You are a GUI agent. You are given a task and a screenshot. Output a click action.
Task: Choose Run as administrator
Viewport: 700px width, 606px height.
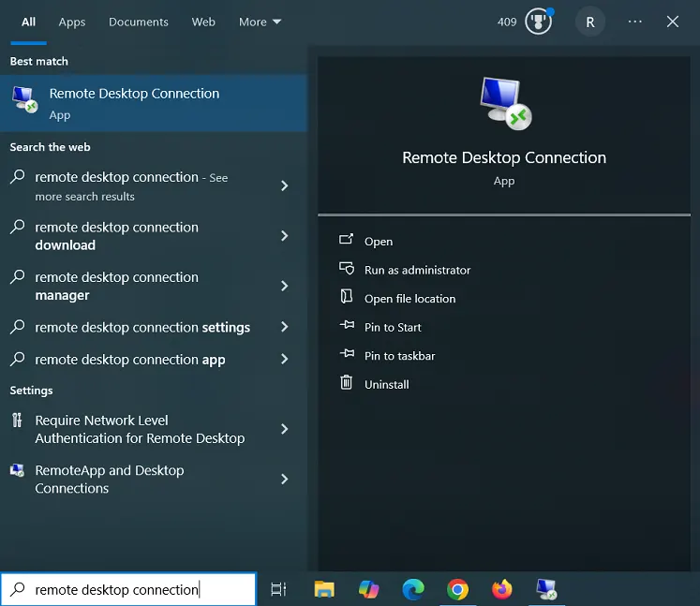[x=417, y=270]
